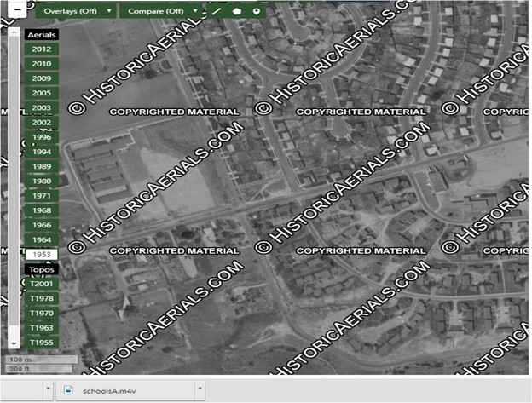Screen dimensions: 532x403
Task: Open the T1963 topo map
Action: coord(42,328)
